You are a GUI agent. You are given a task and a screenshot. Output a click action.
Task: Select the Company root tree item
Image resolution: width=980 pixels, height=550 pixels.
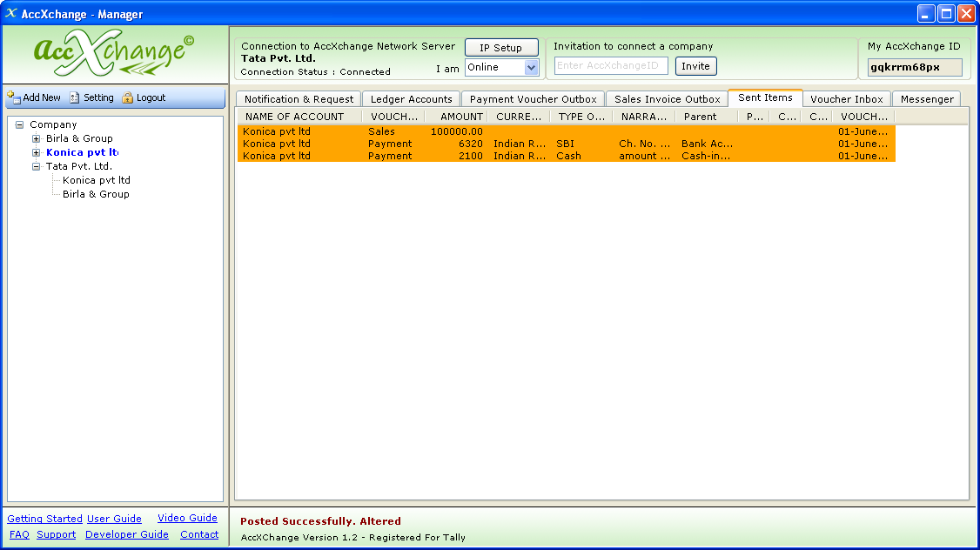pos(53,124)
